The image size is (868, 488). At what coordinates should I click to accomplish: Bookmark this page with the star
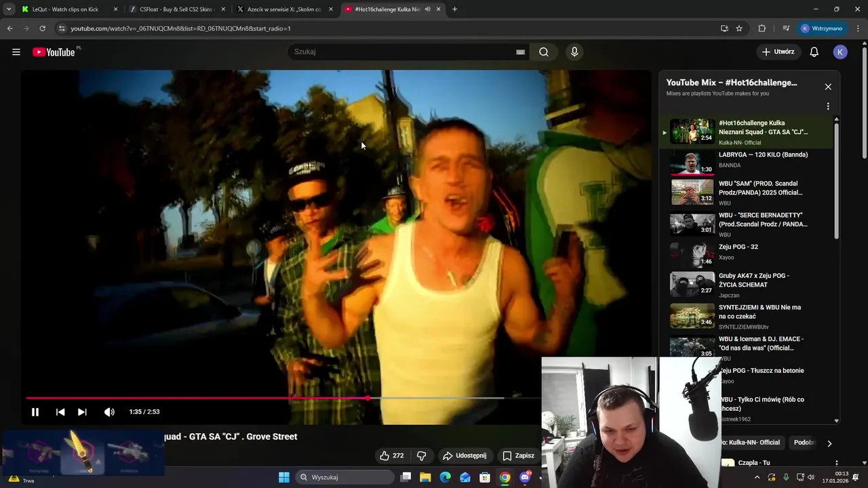pyautogui.click(x=739, y=28)
